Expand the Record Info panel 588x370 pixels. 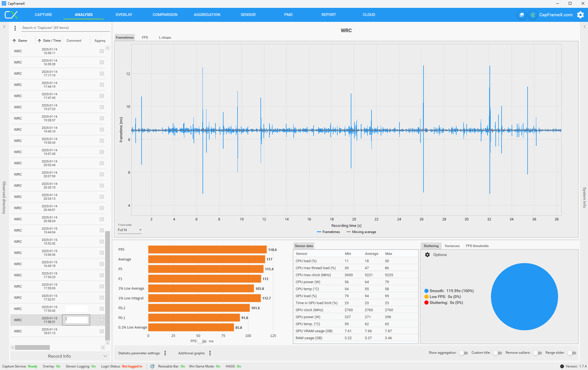[x=59, y=356]
